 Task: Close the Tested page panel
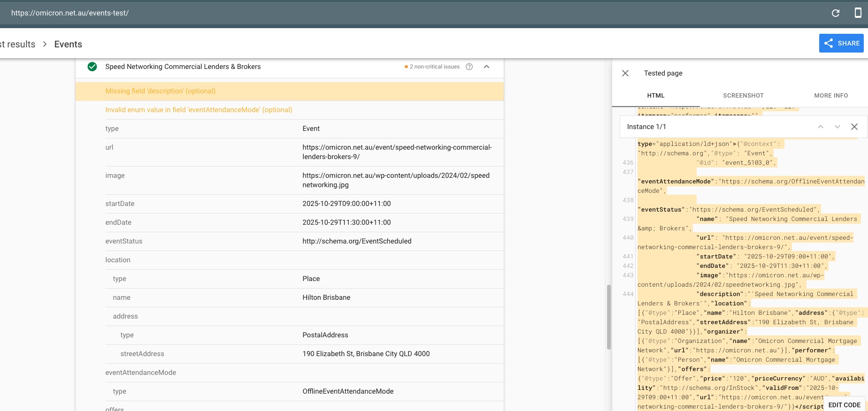point(625,73)
